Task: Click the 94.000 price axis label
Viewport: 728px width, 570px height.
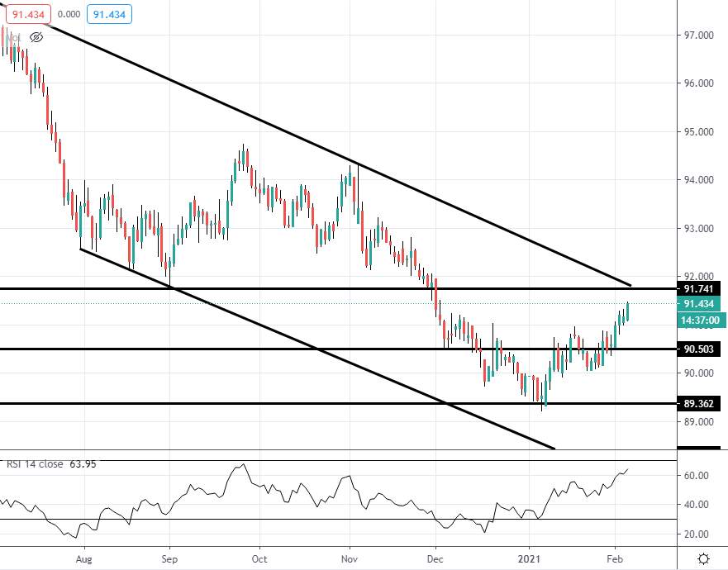Action: point(699,180)
